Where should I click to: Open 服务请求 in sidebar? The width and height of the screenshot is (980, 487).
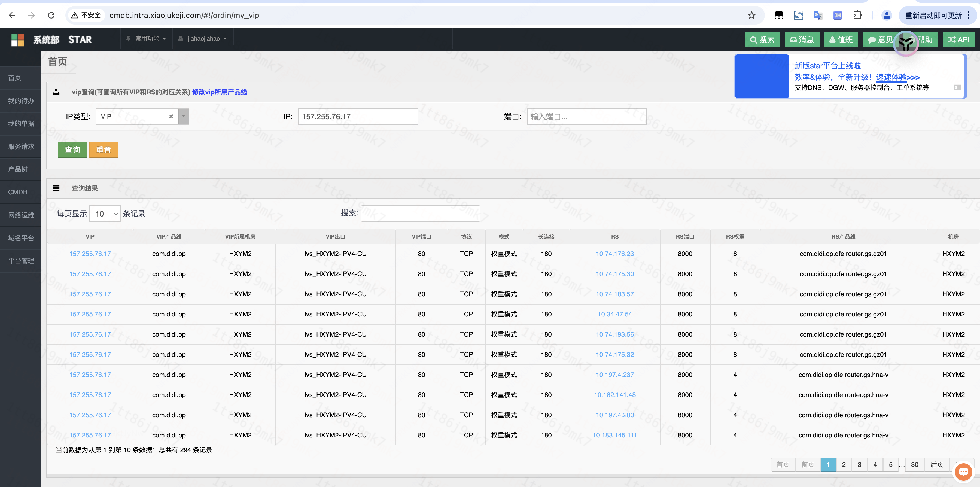click(x=20, y=146)
